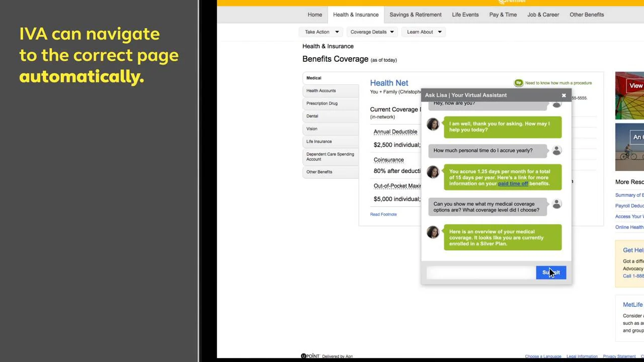This screenshot has width=644, height=362.
Task: Click the Health Net plan heading
Action: tap(389, 83)
